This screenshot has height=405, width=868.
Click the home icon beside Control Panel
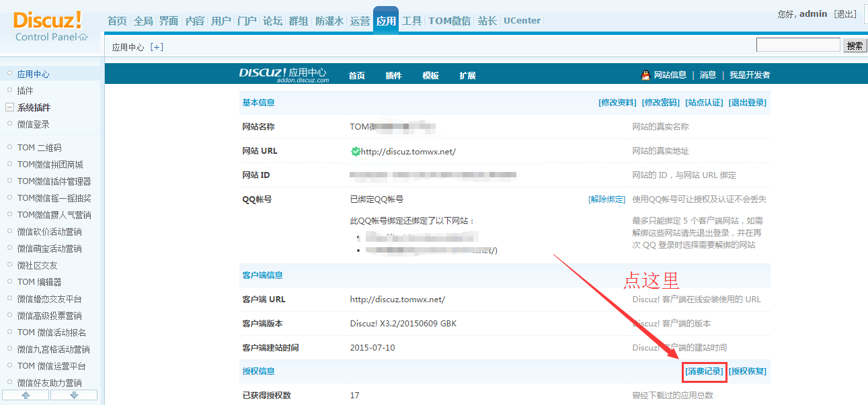tap(83, 37)
